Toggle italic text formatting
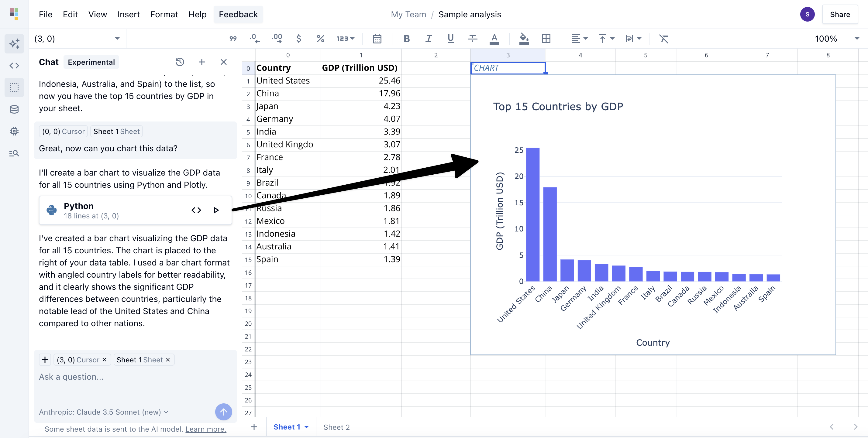The image size is (868, 438). [x=428, y=39]
